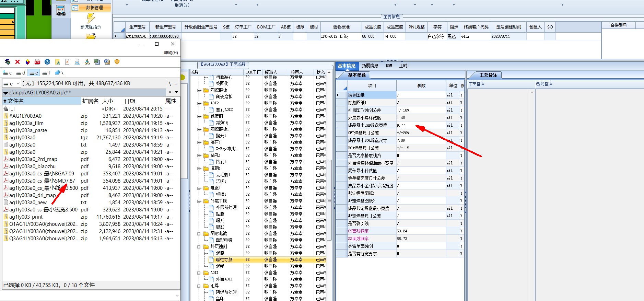Click the command line dropdown at bottom
Viewport: 644px width, 301px height.
point(177,296)
